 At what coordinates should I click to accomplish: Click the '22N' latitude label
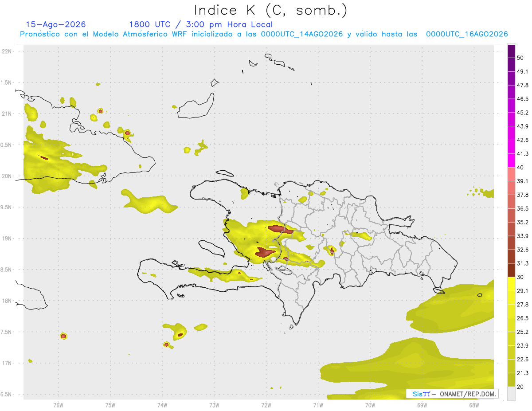(7, 51)
